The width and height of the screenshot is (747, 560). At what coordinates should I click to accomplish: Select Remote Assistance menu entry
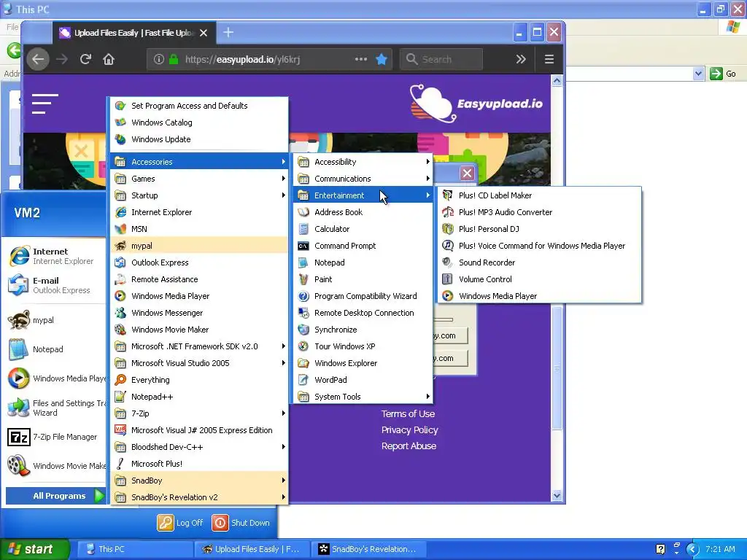(199, 279)
